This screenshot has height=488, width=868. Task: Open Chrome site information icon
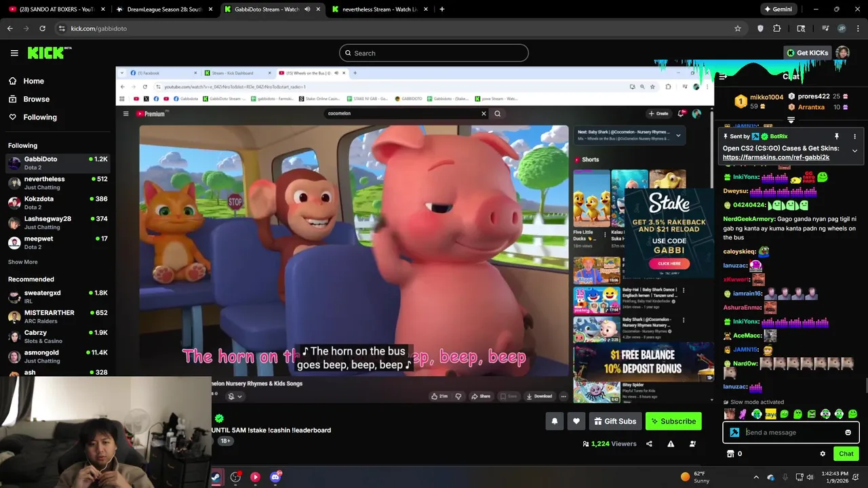62,28
